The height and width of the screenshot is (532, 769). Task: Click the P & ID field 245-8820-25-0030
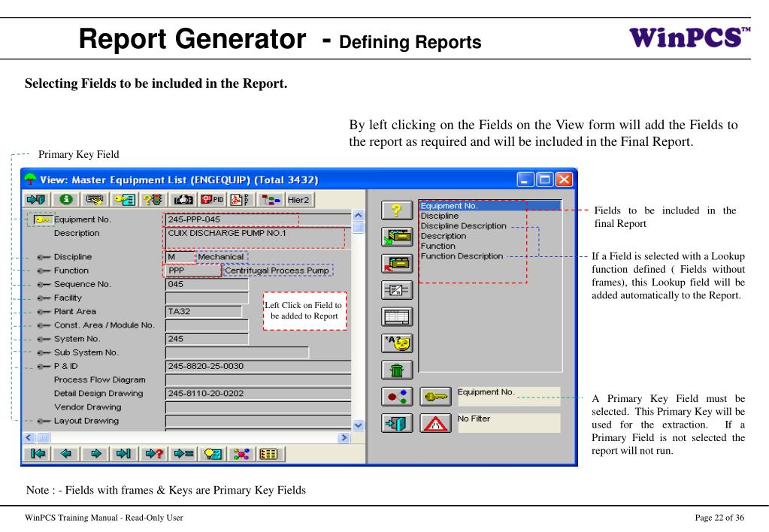tap(259, 366)
